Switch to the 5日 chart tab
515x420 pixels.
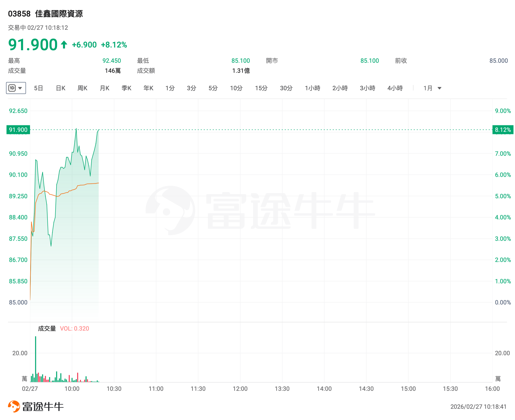point(38,88)
